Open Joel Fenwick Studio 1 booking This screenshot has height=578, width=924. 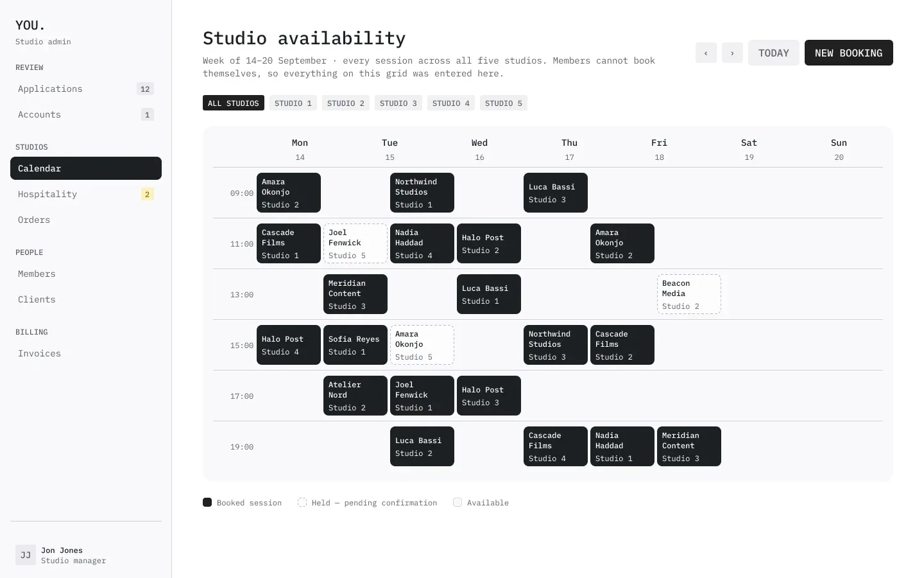[x=422, y=396]
